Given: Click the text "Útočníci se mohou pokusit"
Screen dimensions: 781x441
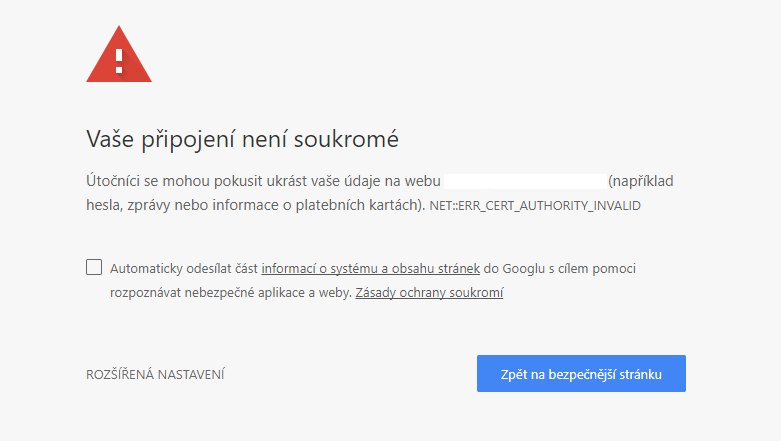Looking at the screenshot, I should tap(165, 181).
